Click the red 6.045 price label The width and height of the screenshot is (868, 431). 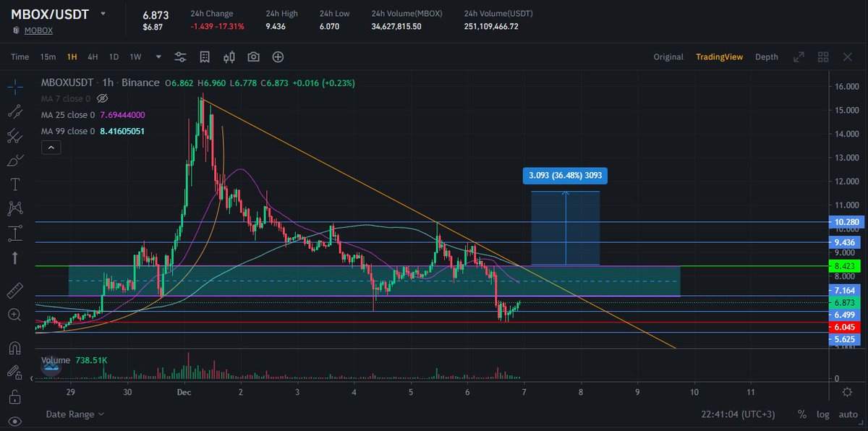(846, 327)
